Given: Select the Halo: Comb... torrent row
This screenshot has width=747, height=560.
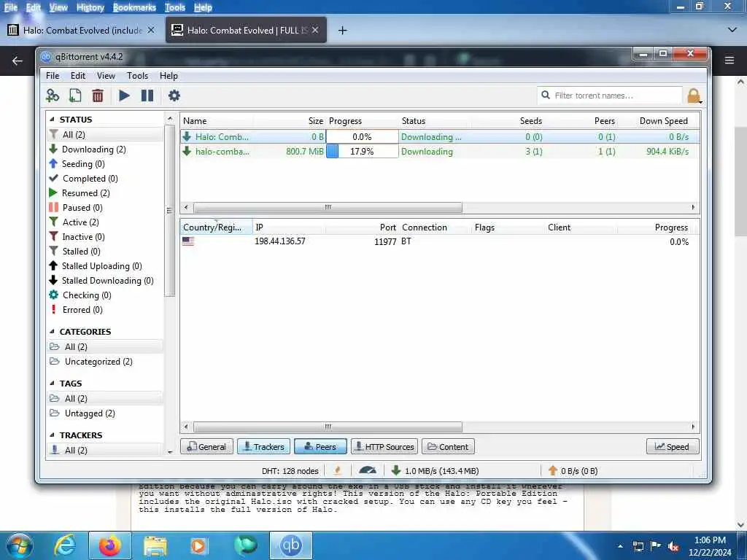Looking at the screenshot, I should (440, 136).
